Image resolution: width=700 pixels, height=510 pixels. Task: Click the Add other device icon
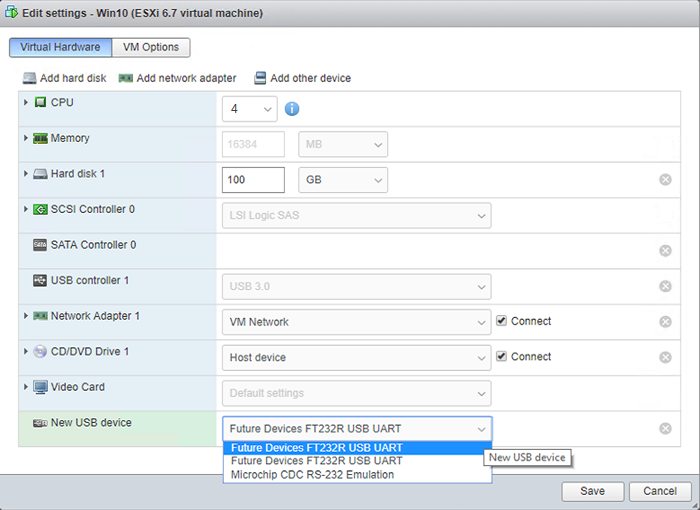(x=260, y=78)
